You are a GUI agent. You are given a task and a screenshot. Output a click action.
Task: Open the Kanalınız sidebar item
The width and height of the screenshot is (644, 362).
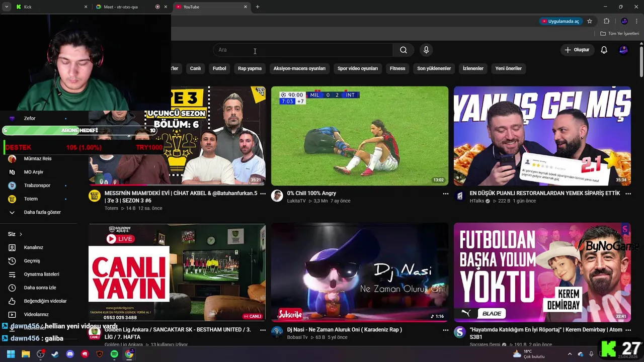pos(33,247)
